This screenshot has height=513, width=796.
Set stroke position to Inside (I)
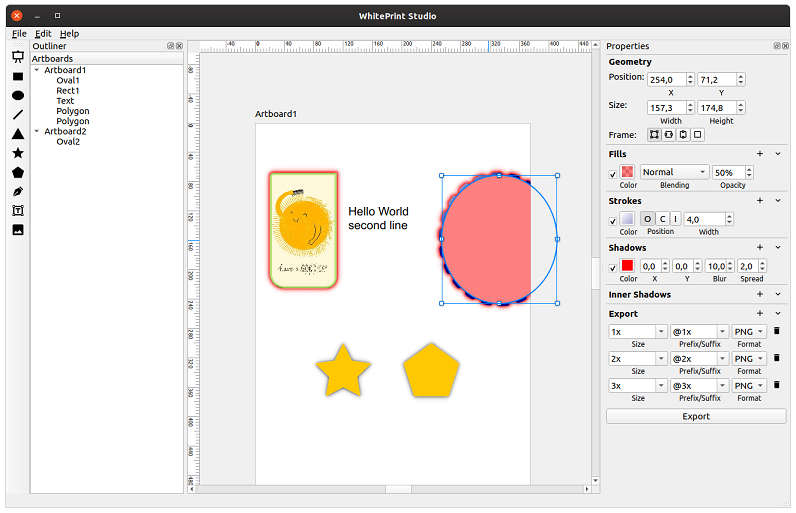(x=675, y=219)
